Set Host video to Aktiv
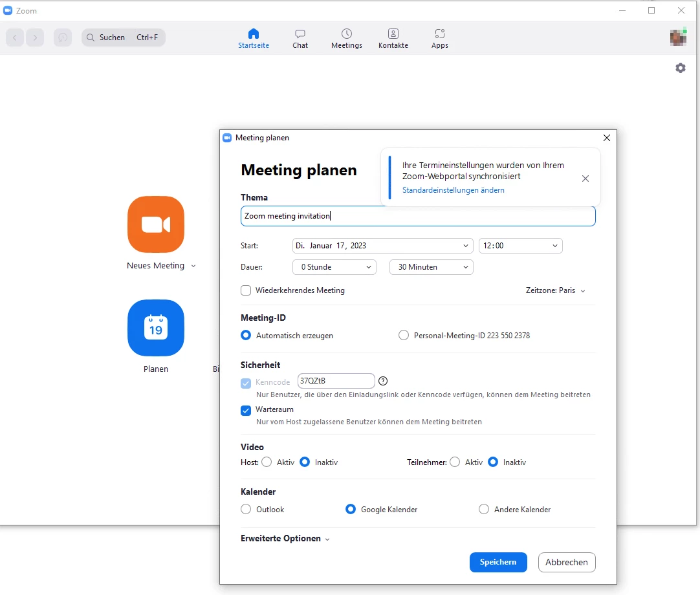Viewport: 700px width, 595px height. click(x=267, y=462)
